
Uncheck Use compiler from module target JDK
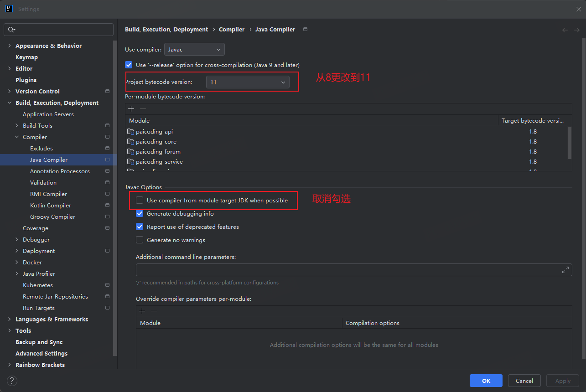click(x=140, y=200)
